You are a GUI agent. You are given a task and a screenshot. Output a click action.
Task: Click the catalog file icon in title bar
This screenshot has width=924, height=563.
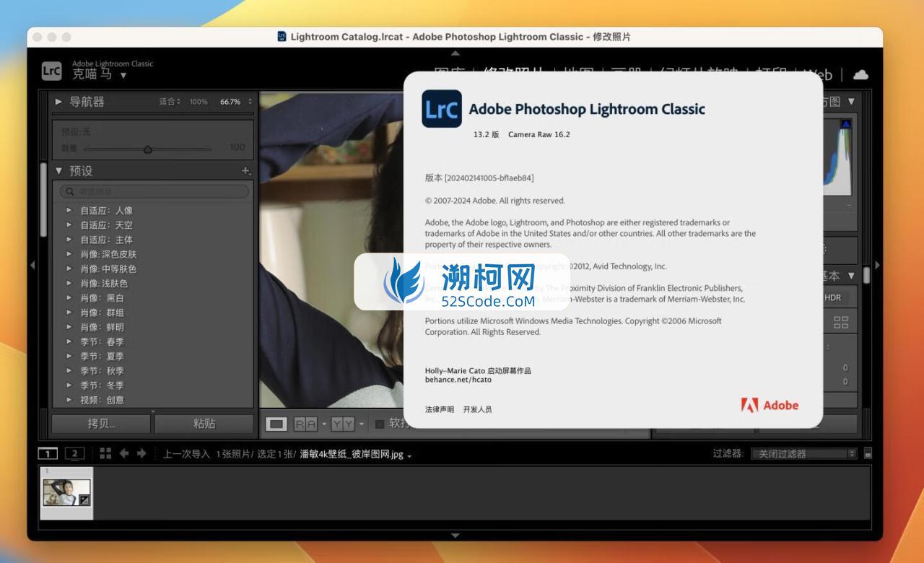click(x=282, y=36)
